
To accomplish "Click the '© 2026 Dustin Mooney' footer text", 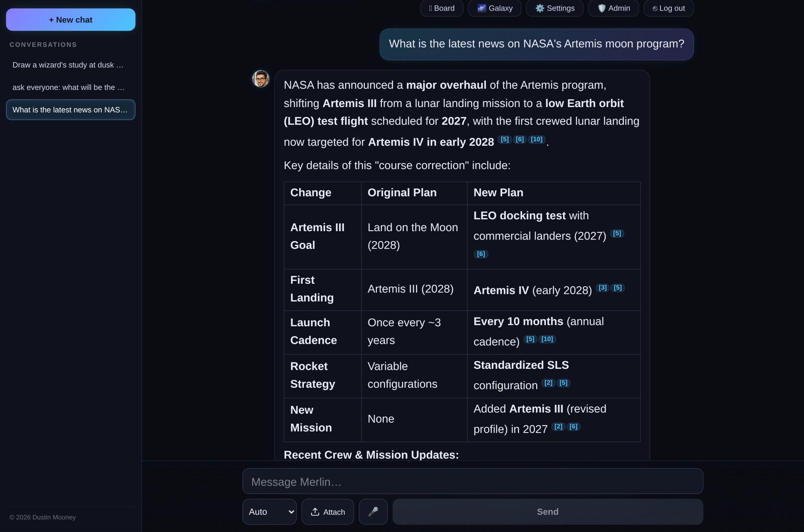I will [43, 517].
